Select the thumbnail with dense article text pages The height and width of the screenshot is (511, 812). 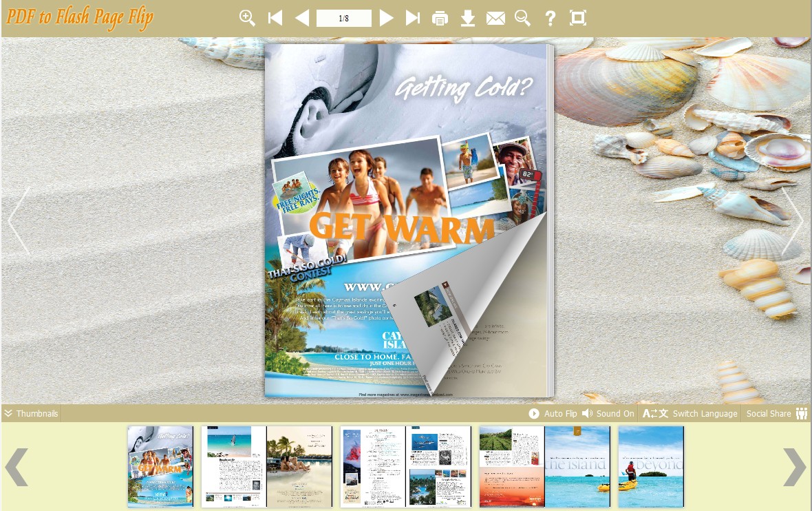click(406, 466)
